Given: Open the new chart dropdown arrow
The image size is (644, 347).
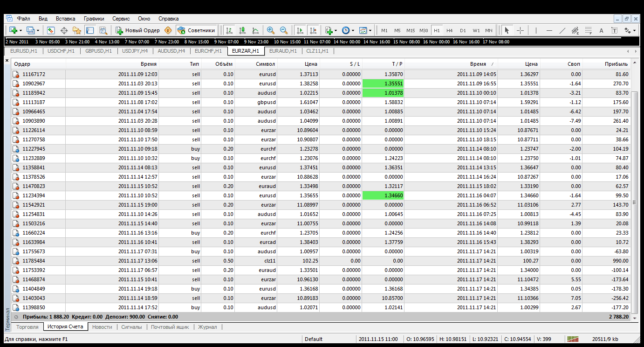Looking at the screenshot, I should (21, 30).
